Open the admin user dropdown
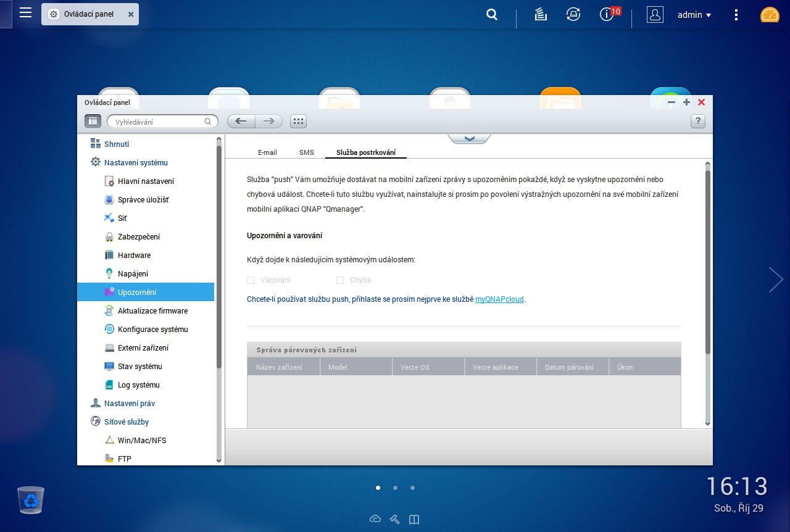790x532 pixels. pyautogui.click(x=694, y=15)
